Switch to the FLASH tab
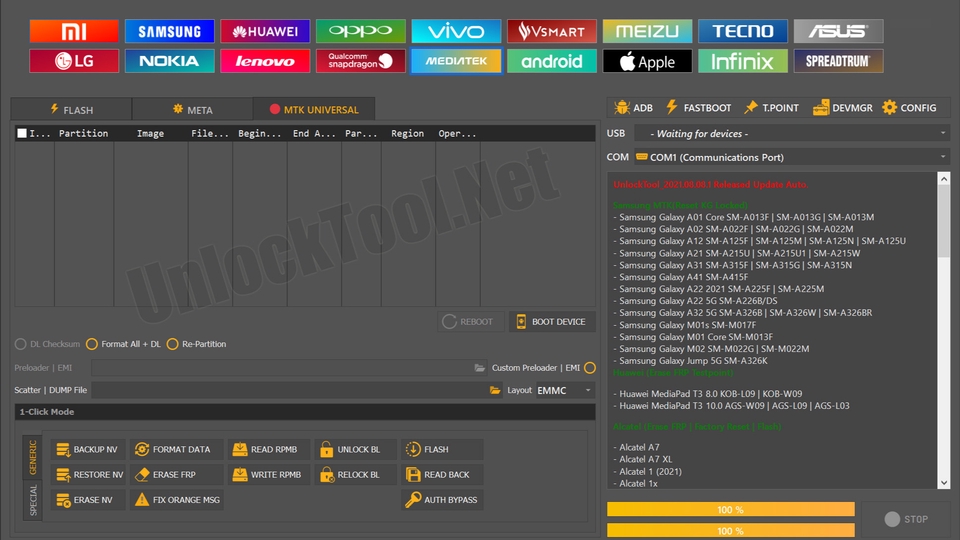The height and width of the screenshot is (540, 960). coord(71,110)
